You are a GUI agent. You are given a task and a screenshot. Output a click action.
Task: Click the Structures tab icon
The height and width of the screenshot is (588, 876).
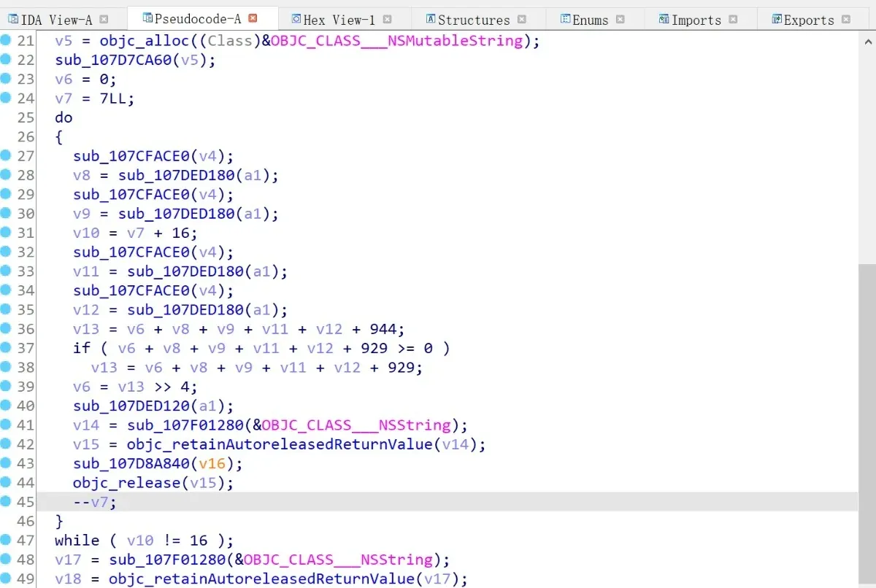pyautogui.click(x=431, y=19)
